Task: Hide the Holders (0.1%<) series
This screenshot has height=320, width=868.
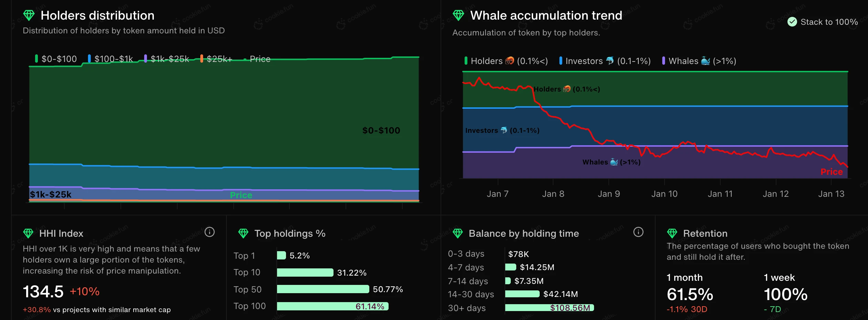Action: coord(506,61)
